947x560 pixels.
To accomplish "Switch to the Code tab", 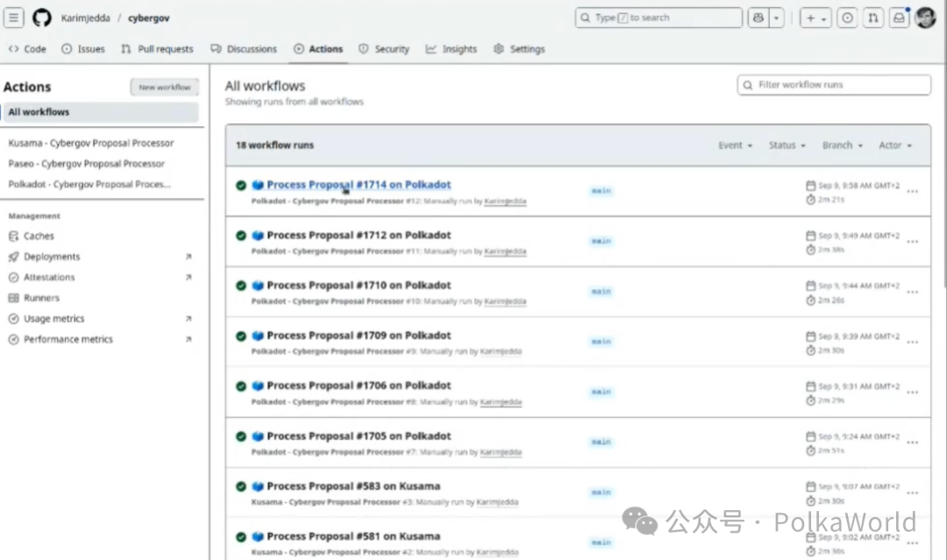I will pyautogui.click(x=27, y=49).
